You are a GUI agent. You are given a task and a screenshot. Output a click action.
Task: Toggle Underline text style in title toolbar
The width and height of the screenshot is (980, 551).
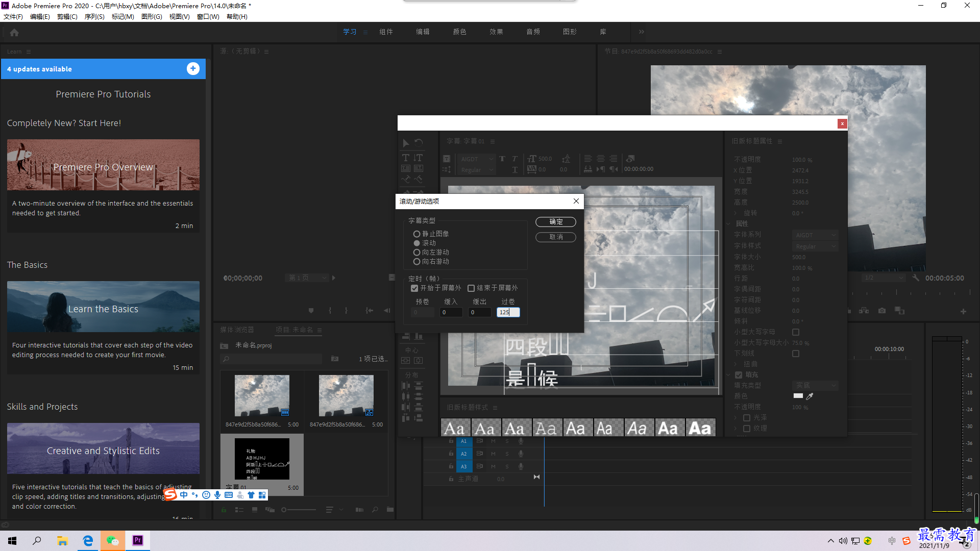click(514, 169)
